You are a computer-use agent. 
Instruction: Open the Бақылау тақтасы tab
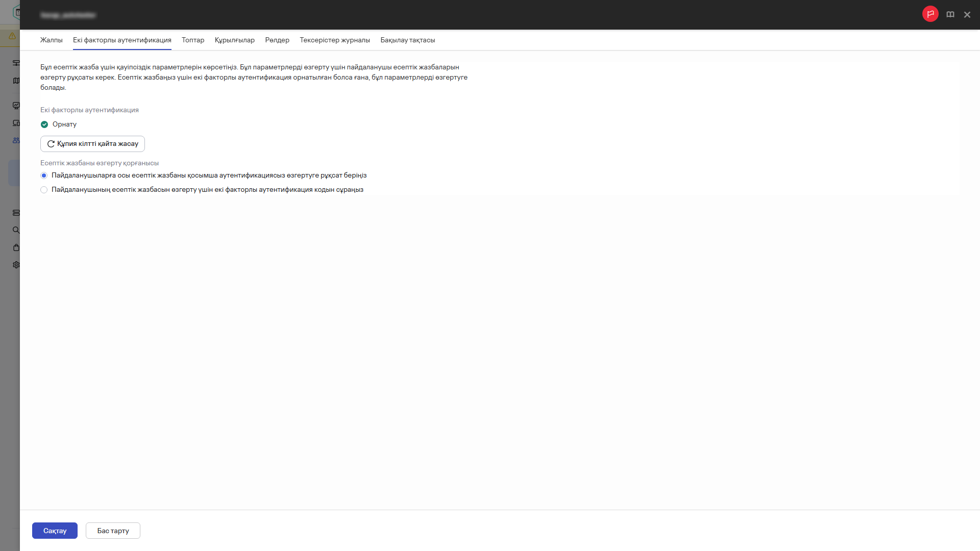point(407,40)
